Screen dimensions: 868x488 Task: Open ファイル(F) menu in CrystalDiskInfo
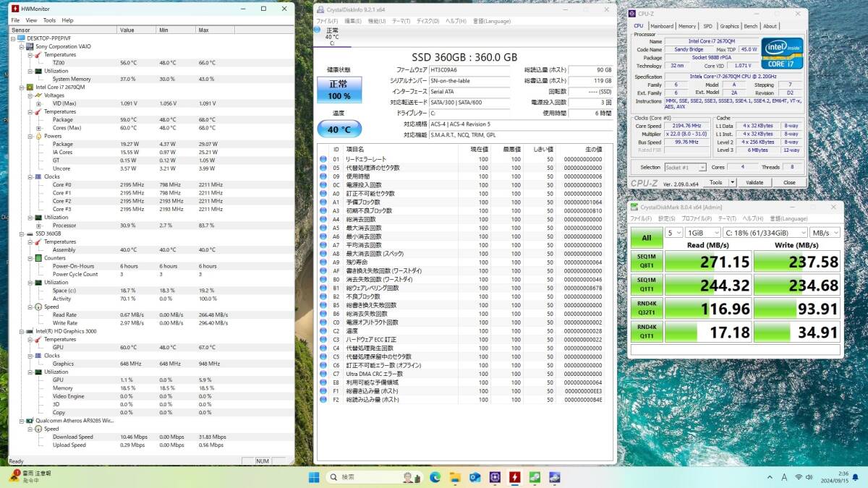327,21
